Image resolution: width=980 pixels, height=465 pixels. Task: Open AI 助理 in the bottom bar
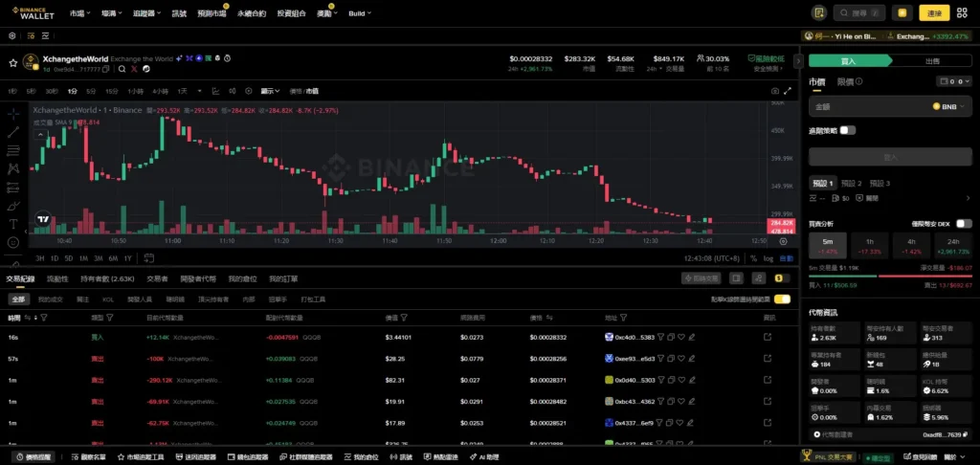click(484, 457)
